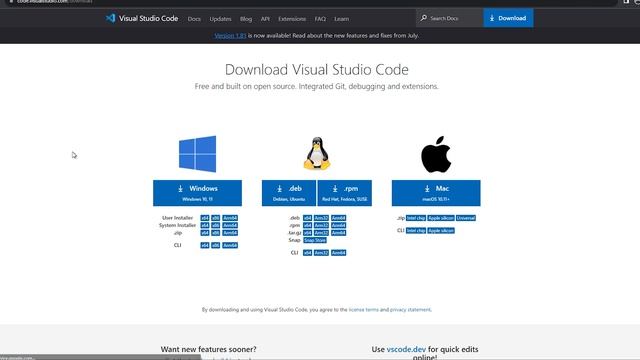
Task: Download the .deb package button
Action: (289, 193)
